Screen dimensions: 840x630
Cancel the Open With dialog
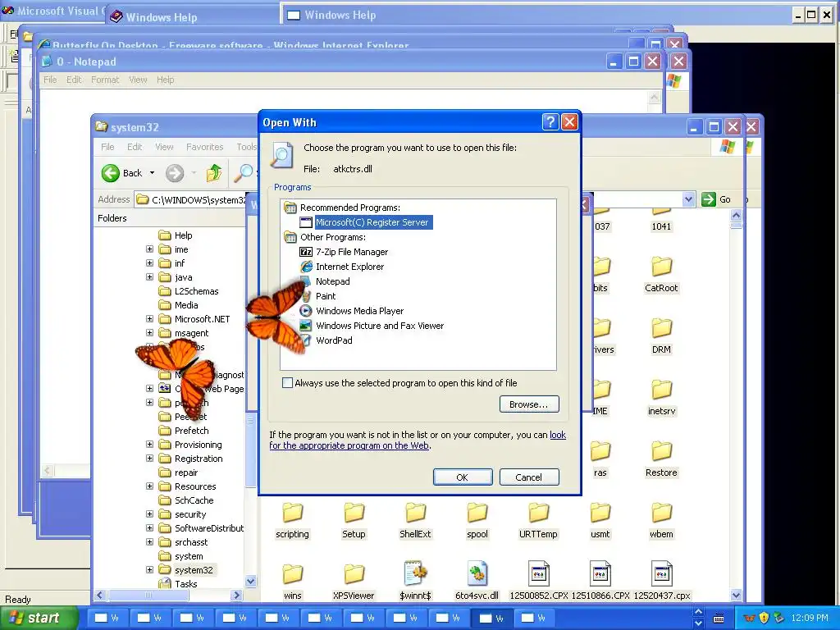(x=529, y=477)
